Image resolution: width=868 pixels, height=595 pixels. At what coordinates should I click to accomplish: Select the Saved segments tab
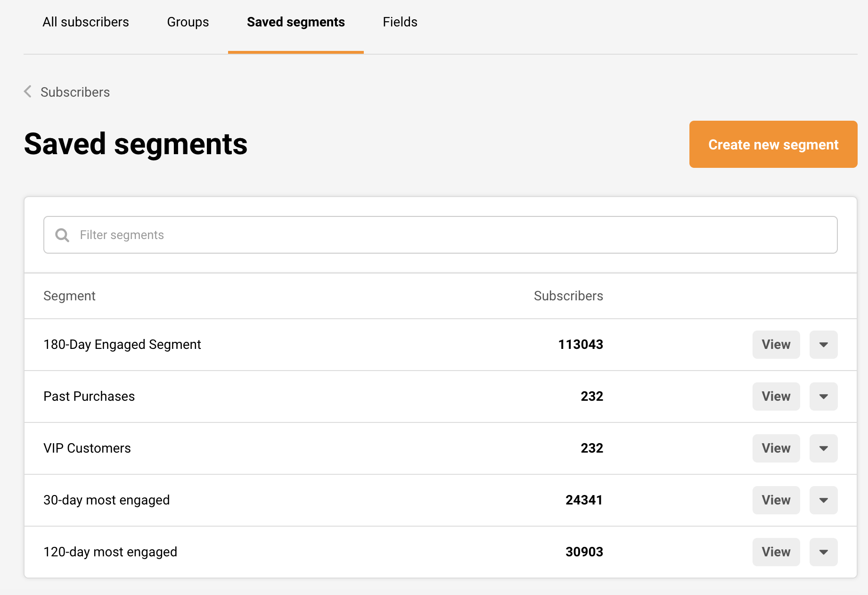(x=295, y=22)
